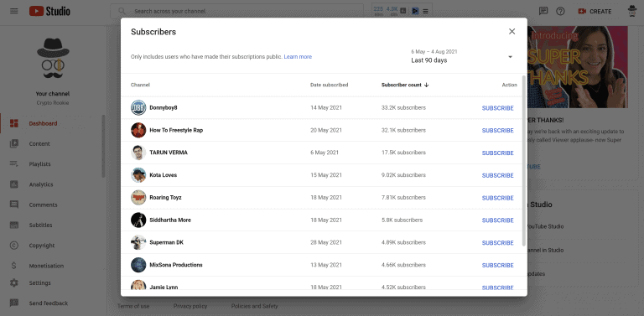Open the feedback message icon in header
The height and width of the screenshot is (316, 644).
tap(543, 12)
